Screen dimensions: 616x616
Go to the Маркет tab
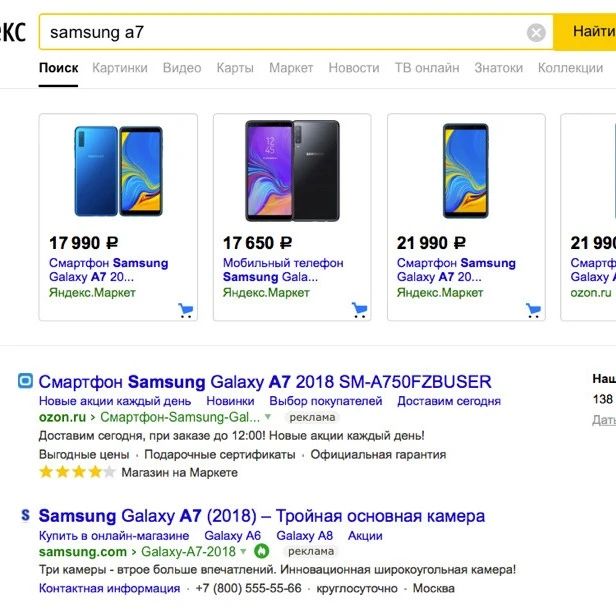coord(291,68)
